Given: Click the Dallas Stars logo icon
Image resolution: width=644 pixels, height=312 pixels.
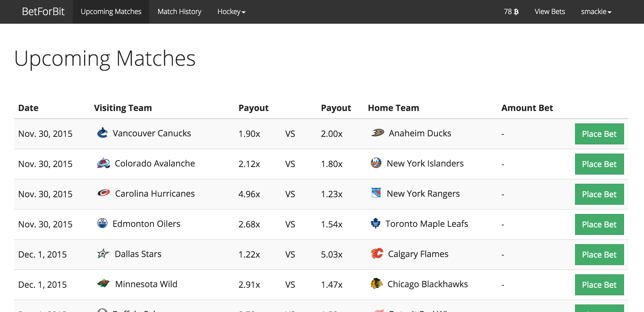Looking at the screenshot, I should click(103, 254).
